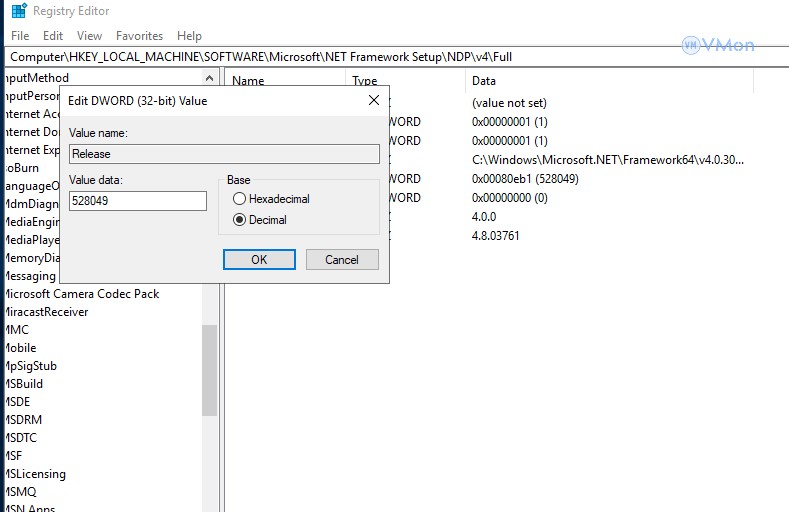This screenshot has height=512, width=789.
Task: Select the 4.8.03761 version data entry
Action: pyautogui.click(x=495, y=236)
